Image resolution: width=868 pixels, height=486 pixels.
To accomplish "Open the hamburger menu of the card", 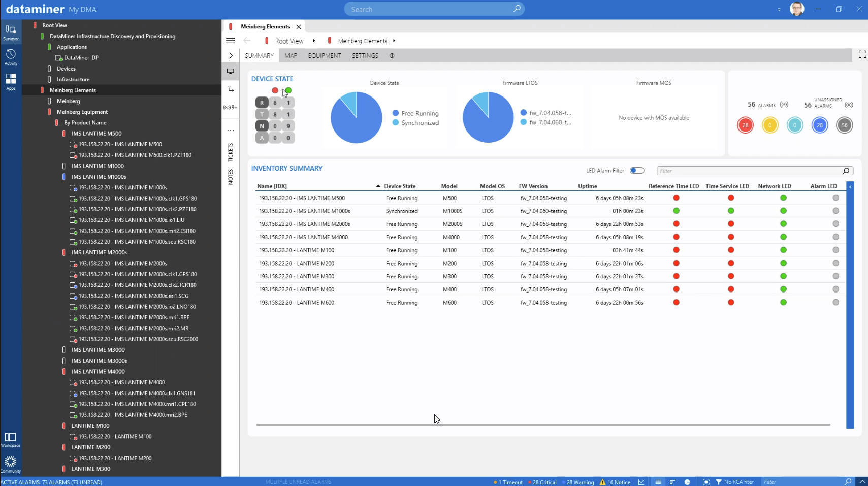I will [x=231, y=41].
